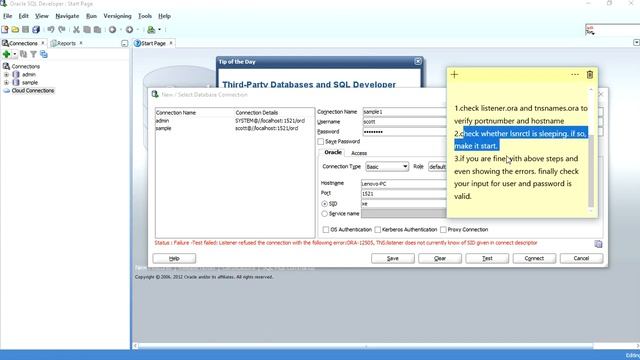
Task: Click the Paste toolbar icon
Action: (98, 29)
